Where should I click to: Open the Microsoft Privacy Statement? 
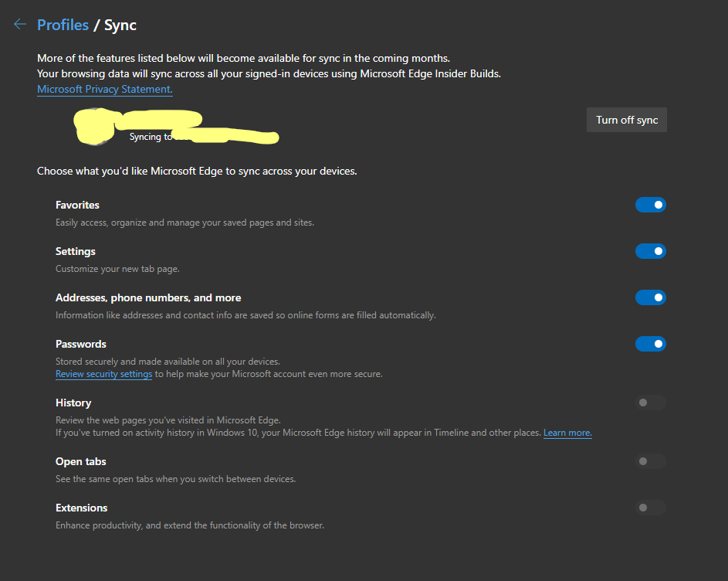click(103, 89)
